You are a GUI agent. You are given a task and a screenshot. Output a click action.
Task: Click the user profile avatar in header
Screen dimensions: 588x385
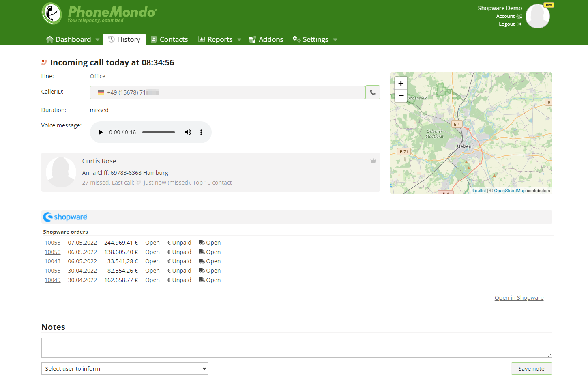[538, 16]
